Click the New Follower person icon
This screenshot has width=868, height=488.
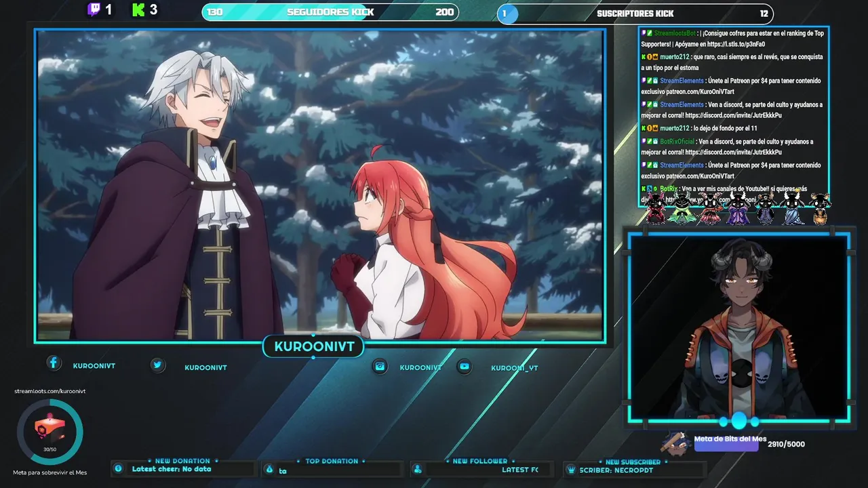click(418, 470)
